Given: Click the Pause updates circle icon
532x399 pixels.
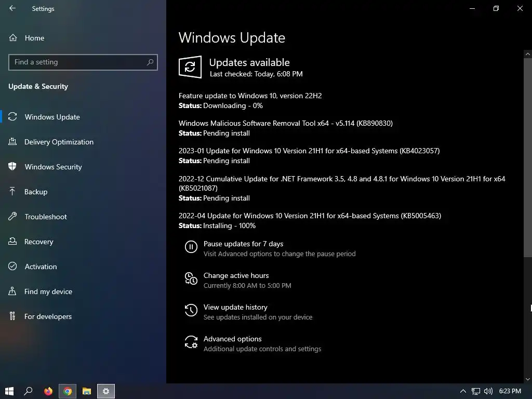Looking at the screenshot, I should pyautogui.click(x=191, y=247).
